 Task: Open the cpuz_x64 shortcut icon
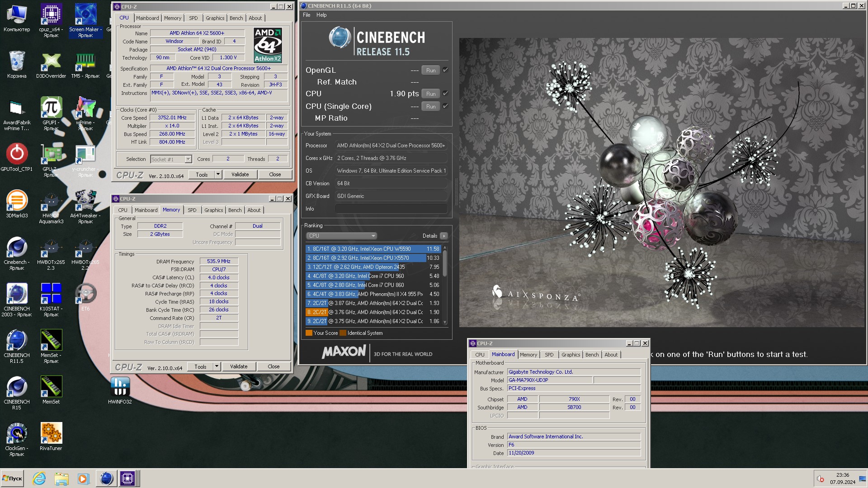tap(51, 20)
